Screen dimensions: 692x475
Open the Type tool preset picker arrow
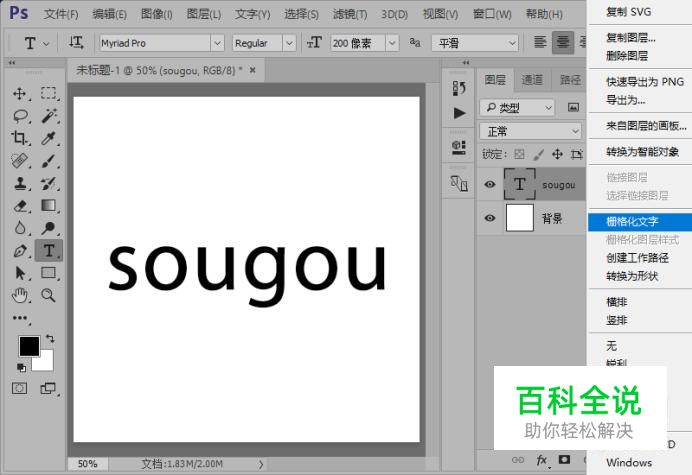coord(46,44)
